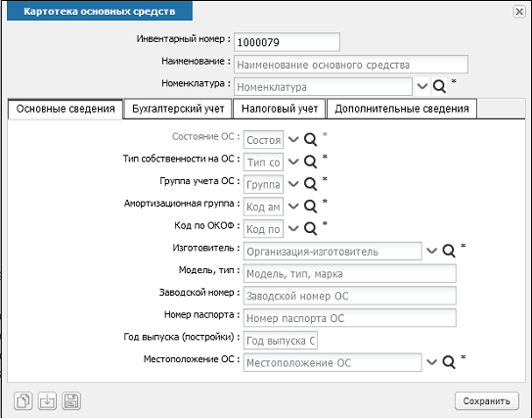Switch to Дополнительные сведения tab

[x=402, y=109]
